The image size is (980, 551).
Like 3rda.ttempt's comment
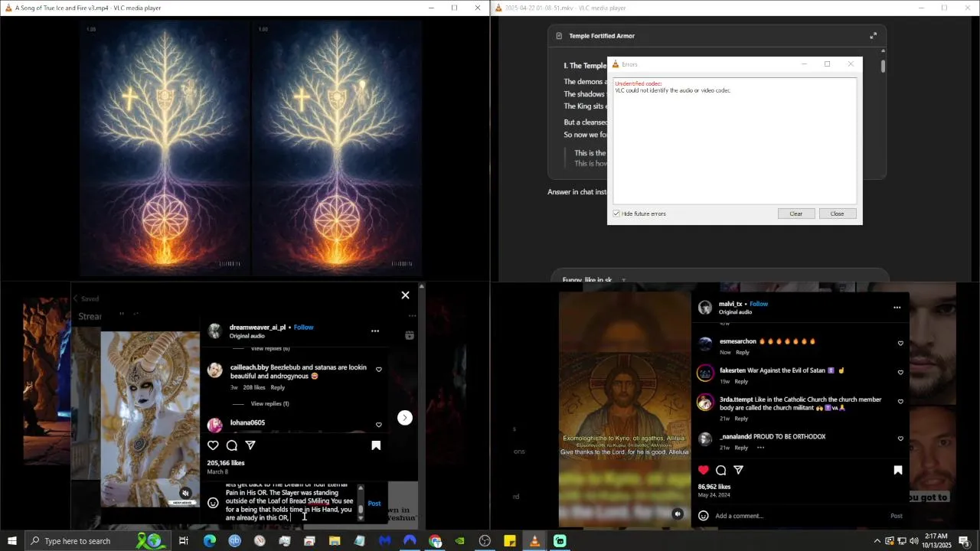[900, 402]
